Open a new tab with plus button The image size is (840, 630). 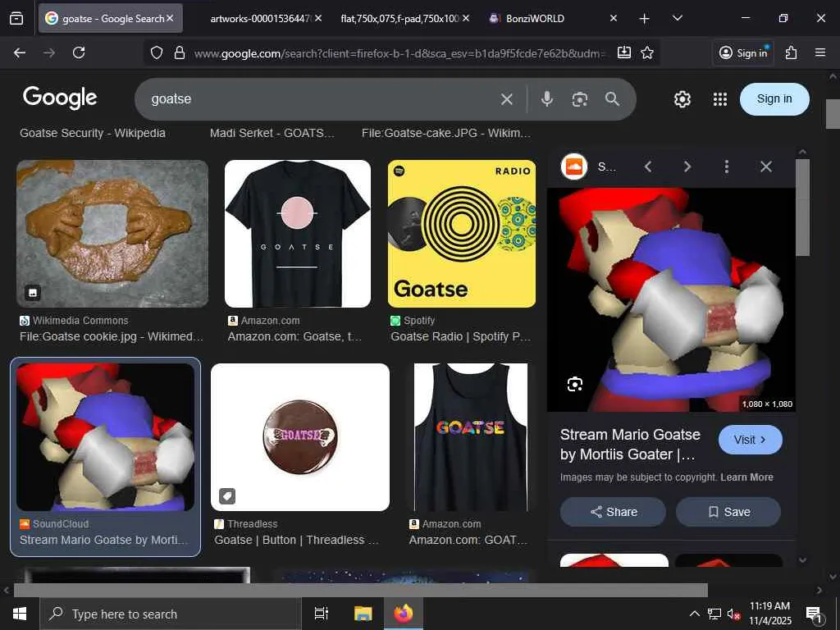645,19
